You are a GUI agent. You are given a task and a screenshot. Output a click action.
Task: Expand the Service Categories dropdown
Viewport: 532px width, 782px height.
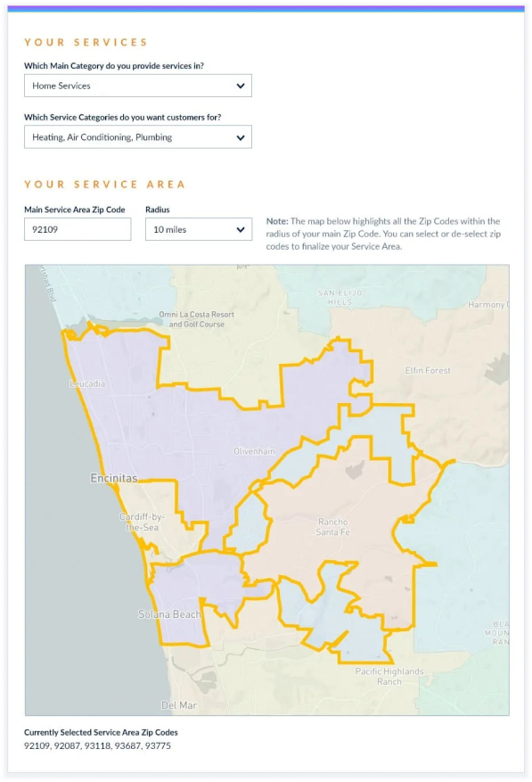(138, 137)
